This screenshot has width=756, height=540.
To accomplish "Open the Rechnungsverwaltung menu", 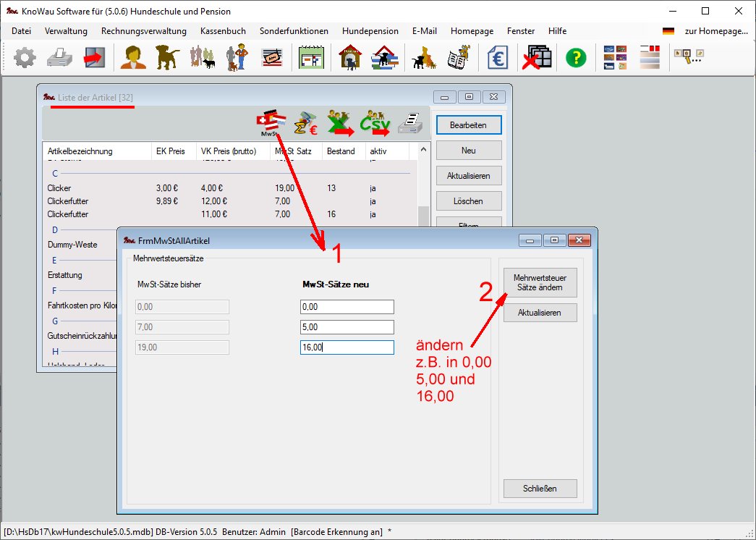I will pyautogui.click(x=143, y=31).
